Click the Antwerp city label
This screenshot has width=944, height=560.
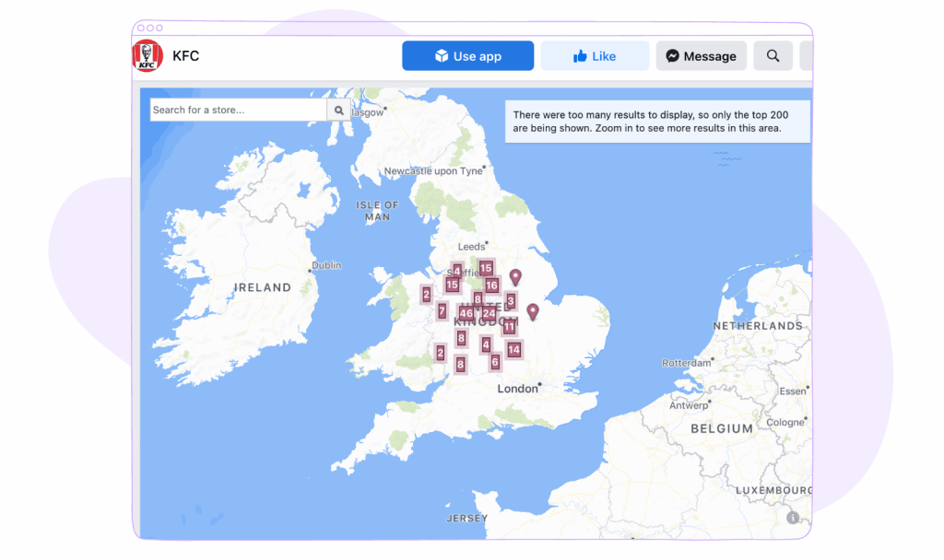689,405
